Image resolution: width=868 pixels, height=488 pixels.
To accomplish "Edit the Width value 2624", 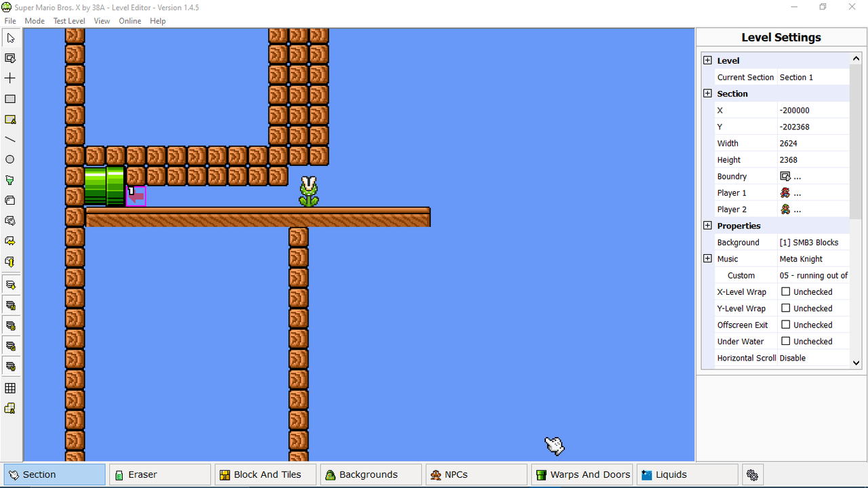I will 813,143.
